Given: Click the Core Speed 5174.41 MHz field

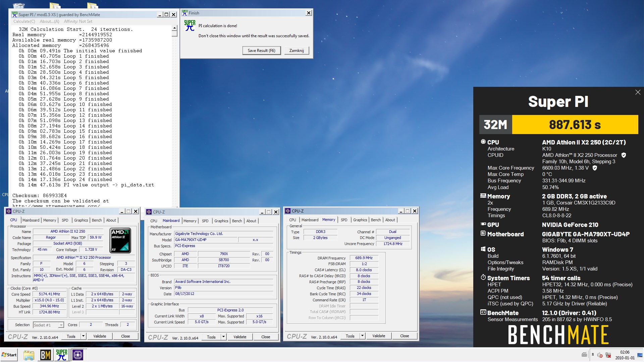Looking at the screenshot, I should (49, 294).
